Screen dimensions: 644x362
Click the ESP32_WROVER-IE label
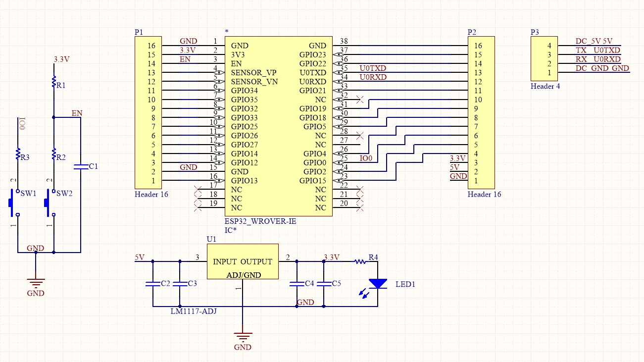(261, 221)
